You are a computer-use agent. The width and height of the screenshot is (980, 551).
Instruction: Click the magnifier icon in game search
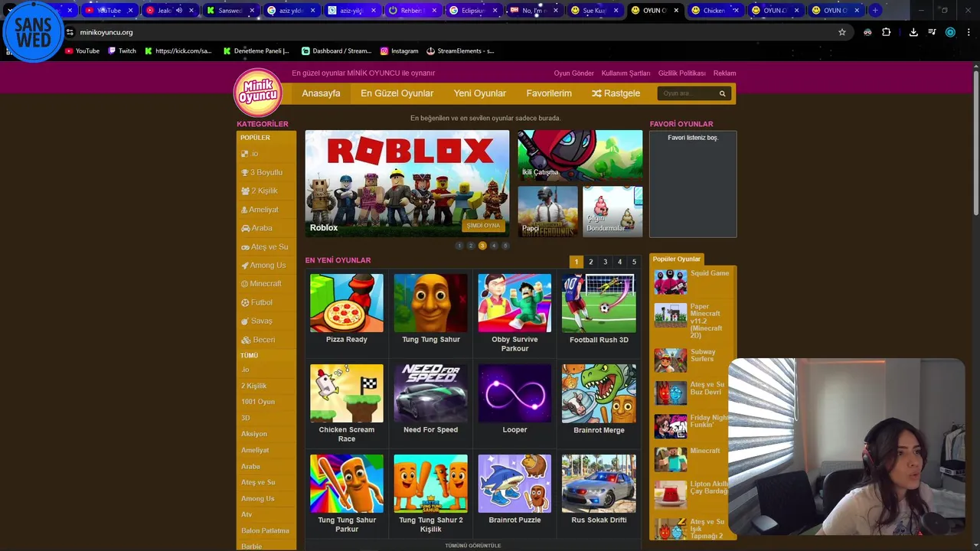coord(722,93)
